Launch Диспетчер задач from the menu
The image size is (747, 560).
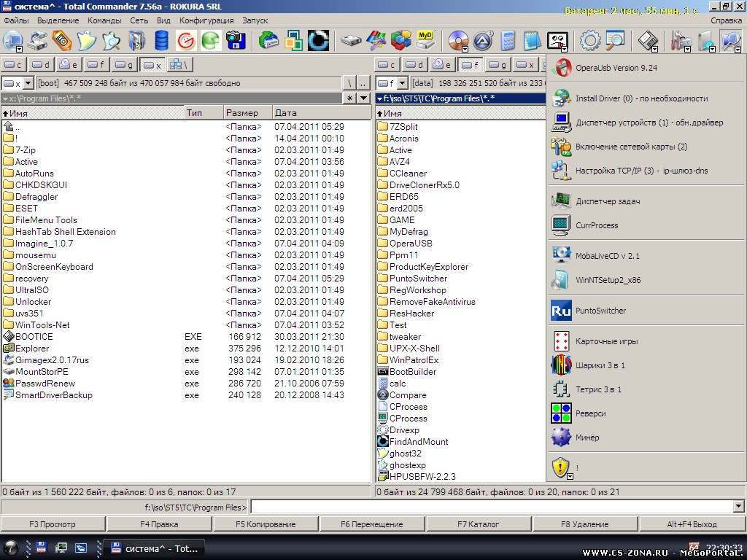(646, 201)
